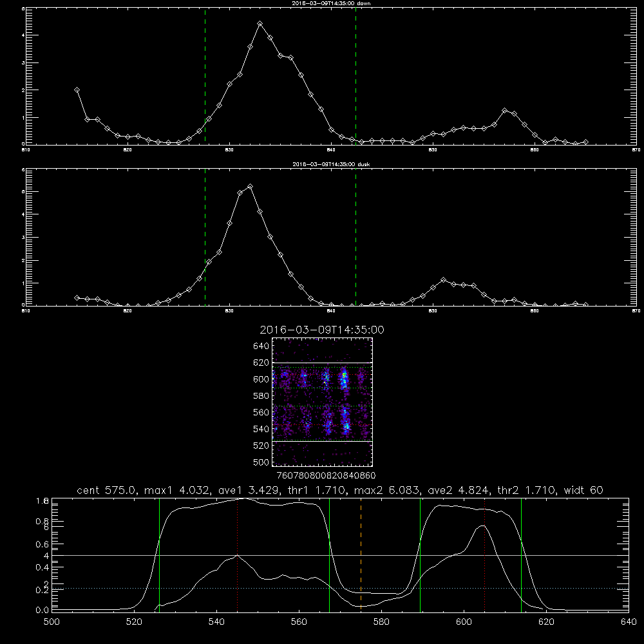The image size is (644, 644).
Task: Click the '640' x-axis label on the bottom plot
Action: pos(629,622)
